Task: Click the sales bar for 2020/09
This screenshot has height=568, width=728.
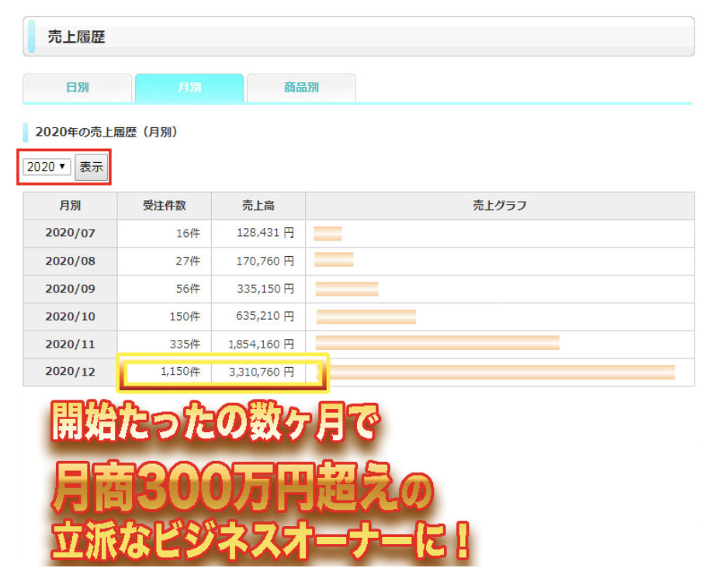Action: pos(347,289)
